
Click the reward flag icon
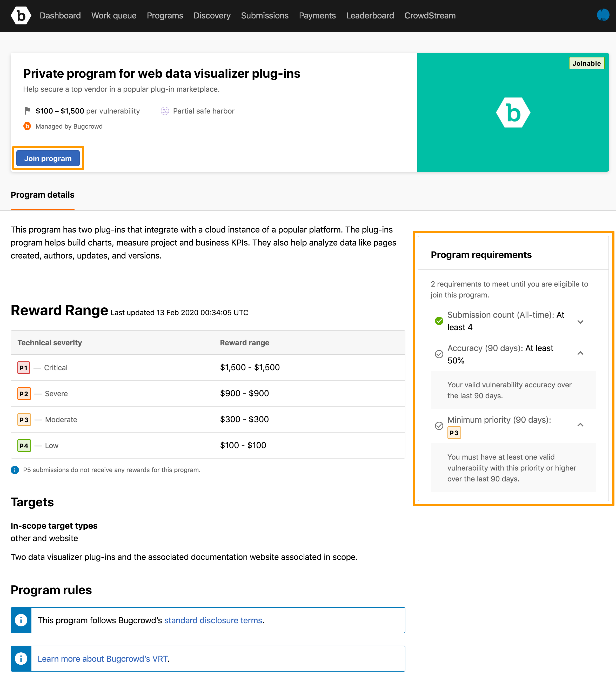click(27, 111)
